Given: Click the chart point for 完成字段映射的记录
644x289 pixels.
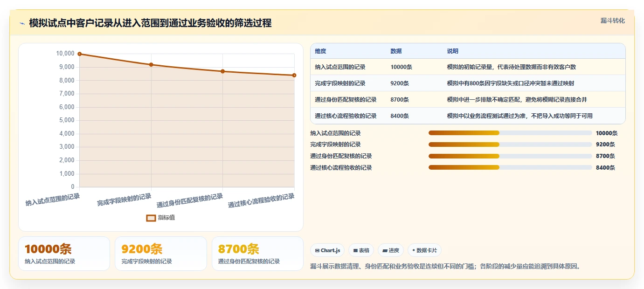Looking at the screenshot, I should point(151,65).
